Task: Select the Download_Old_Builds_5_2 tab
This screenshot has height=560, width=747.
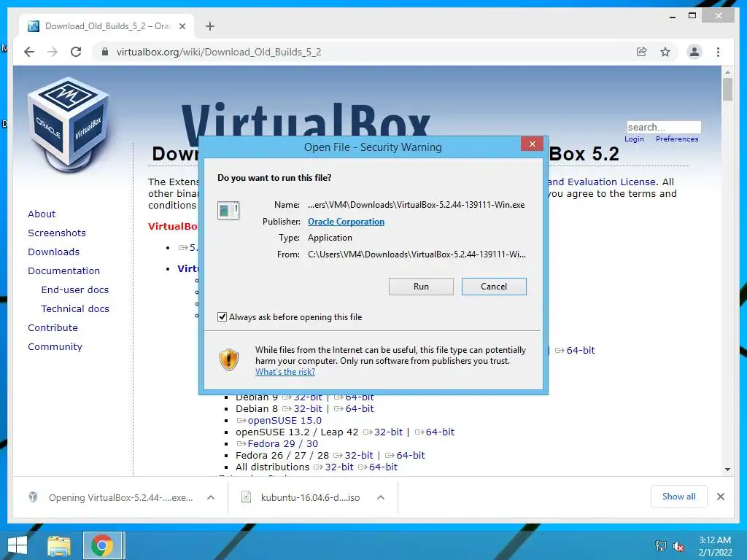Action: 107,26
